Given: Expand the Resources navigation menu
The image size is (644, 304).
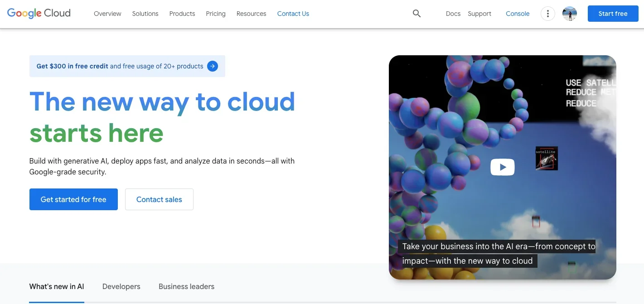Looking at the screenshot, I should tap(251, 14).
